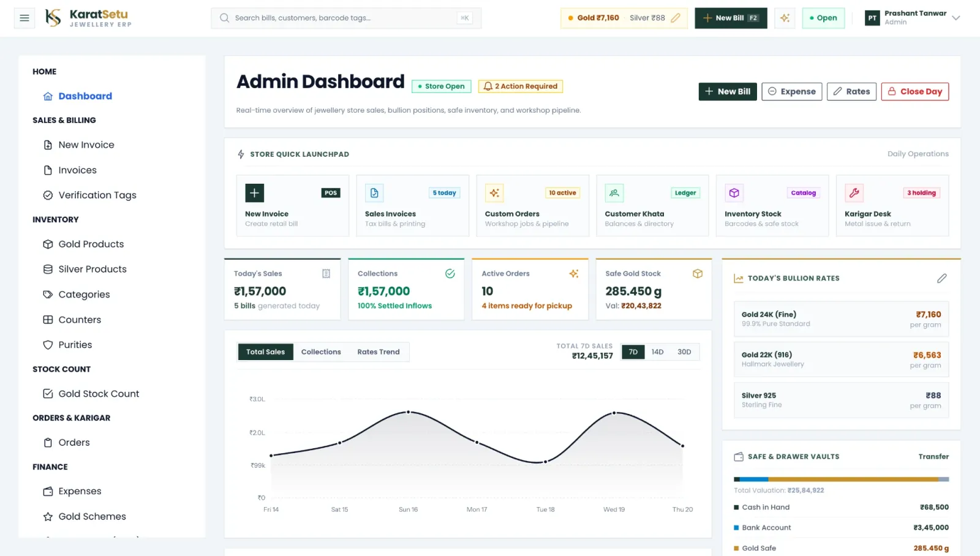Switch chart range to 7D

(x=633, y=352)
